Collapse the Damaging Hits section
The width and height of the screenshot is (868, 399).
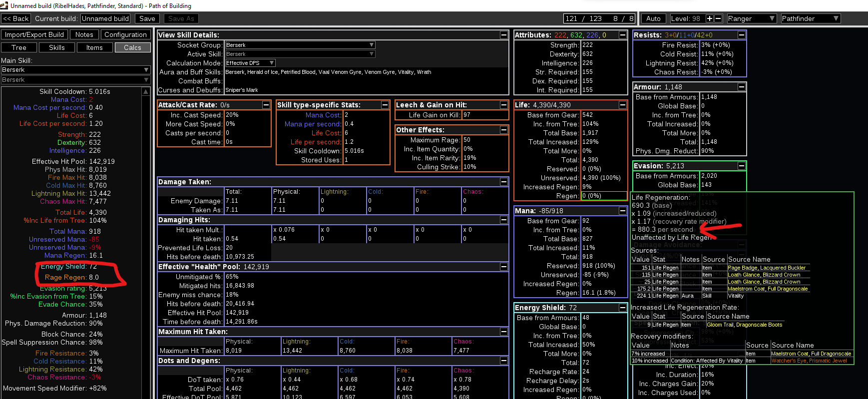pyautogui.click(x=503, y=220)
